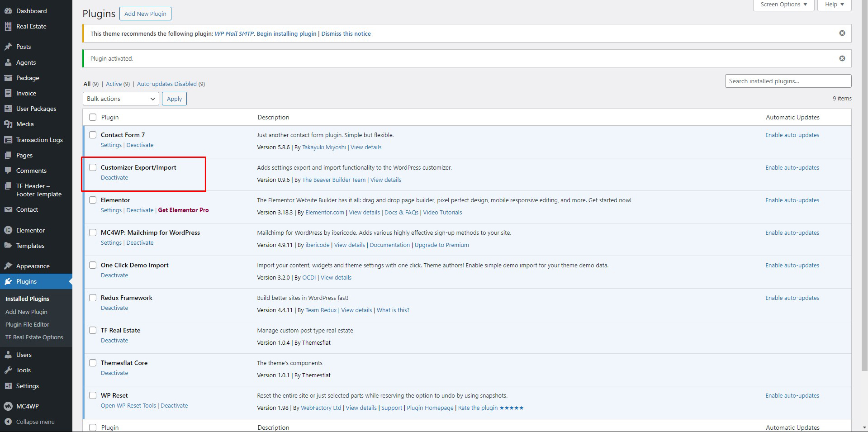This screenshot has width=868, height=432.
Task: Expand the Help panel
Action: click(x=835, y=5)
